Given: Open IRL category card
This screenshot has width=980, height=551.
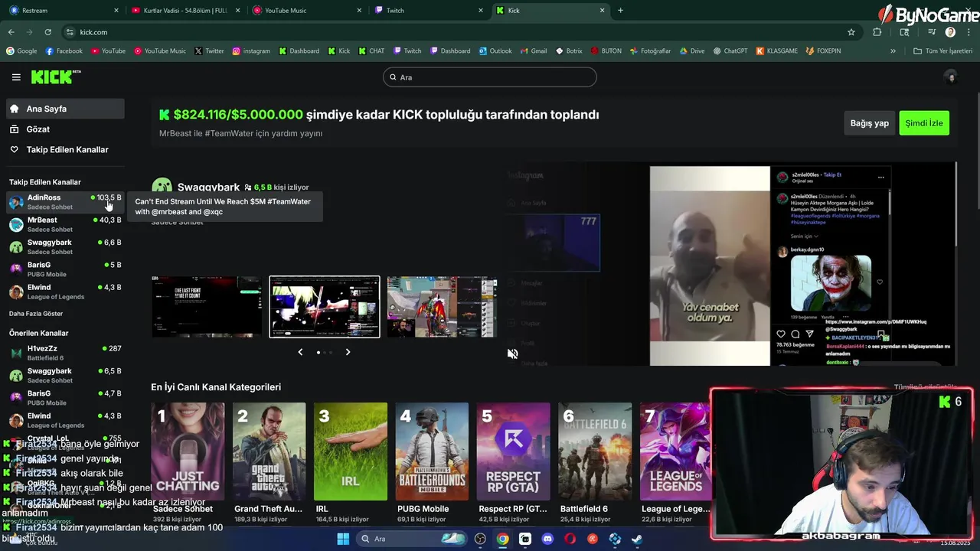Looking at the screenshot, I should [x=351, y=452].
